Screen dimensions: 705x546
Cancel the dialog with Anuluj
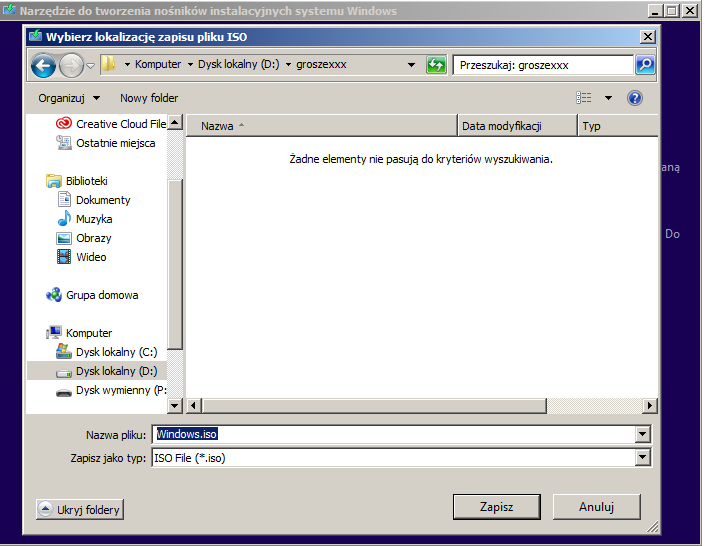pos(596,507)
